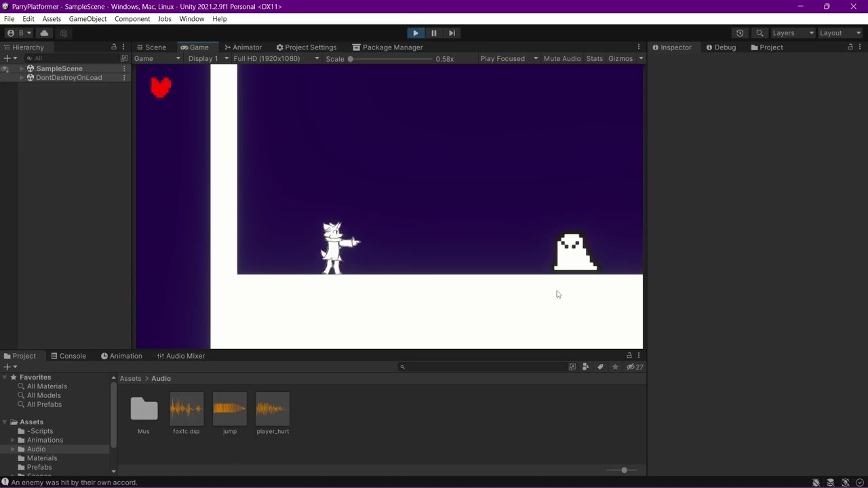Expand the DontDestroyOnLoad tree arrow
The width and height of the screenshot is (868, 488).
(x=21, y=78)
